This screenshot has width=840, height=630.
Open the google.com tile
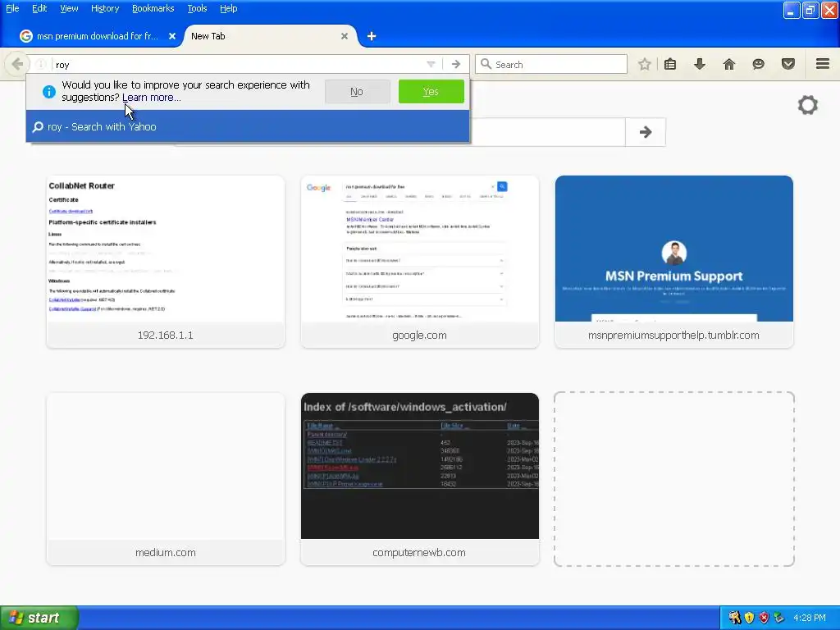coord(419,262)
